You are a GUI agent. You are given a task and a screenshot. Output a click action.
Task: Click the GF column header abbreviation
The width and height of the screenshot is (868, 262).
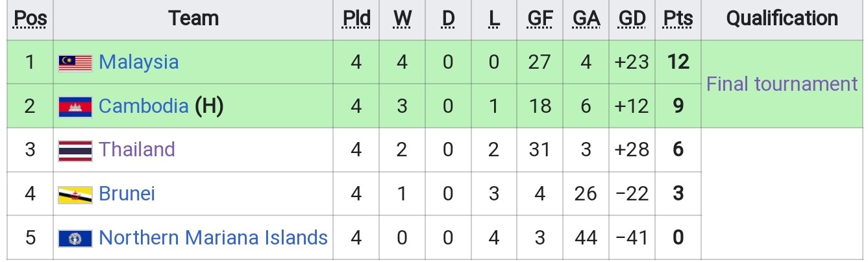540,19
